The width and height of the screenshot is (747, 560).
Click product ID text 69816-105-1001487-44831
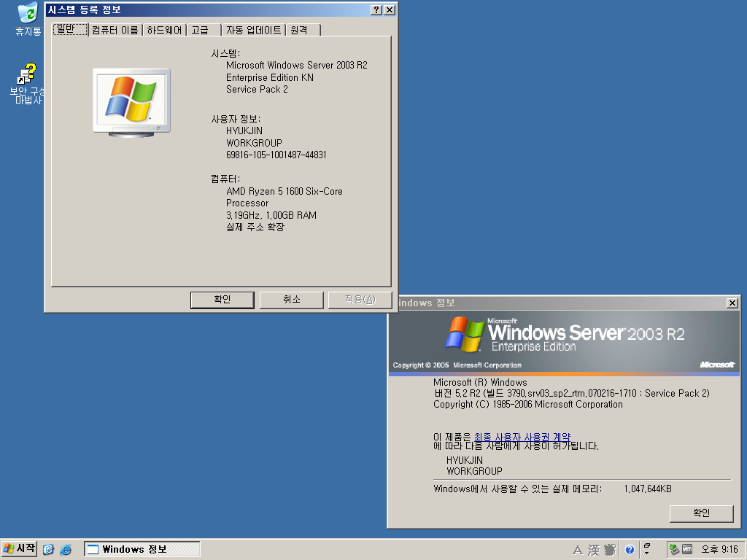[x=276, y=155]
